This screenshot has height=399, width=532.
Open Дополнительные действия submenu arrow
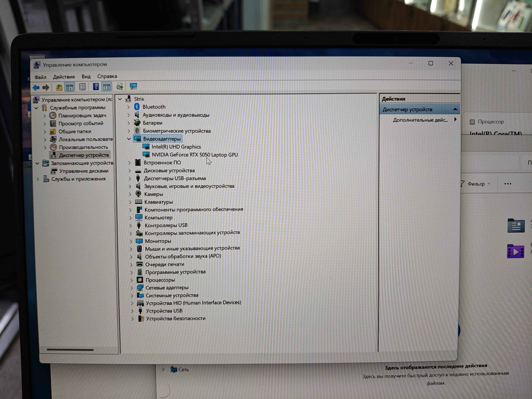click(x=455, y=119)
